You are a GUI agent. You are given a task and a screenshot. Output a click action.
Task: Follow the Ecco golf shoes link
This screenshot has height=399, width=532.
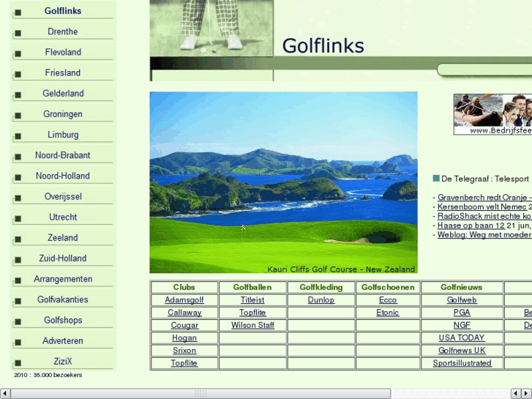coord(388,300)
